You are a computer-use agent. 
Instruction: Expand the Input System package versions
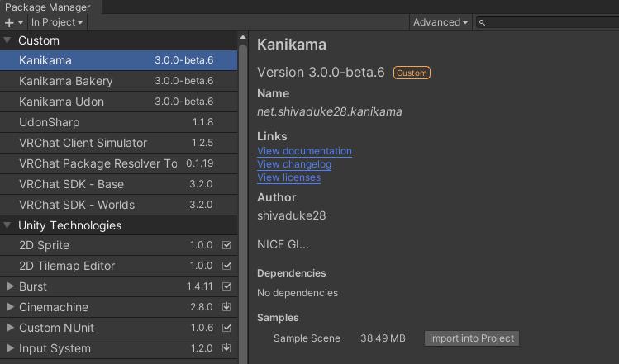(x=10, y=348)
